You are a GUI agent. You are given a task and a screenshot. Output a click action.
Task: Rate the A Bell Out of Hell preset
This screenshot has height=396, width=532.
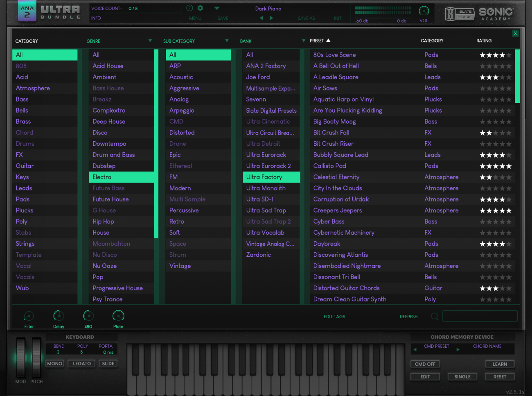point(496,66)
